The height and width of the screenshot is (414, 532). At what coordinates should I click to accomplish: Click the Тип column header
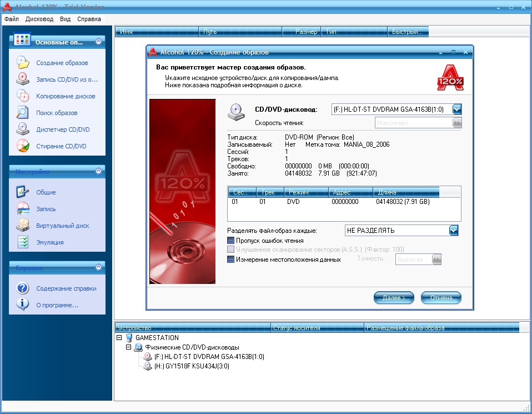click(x=354, y=32)
